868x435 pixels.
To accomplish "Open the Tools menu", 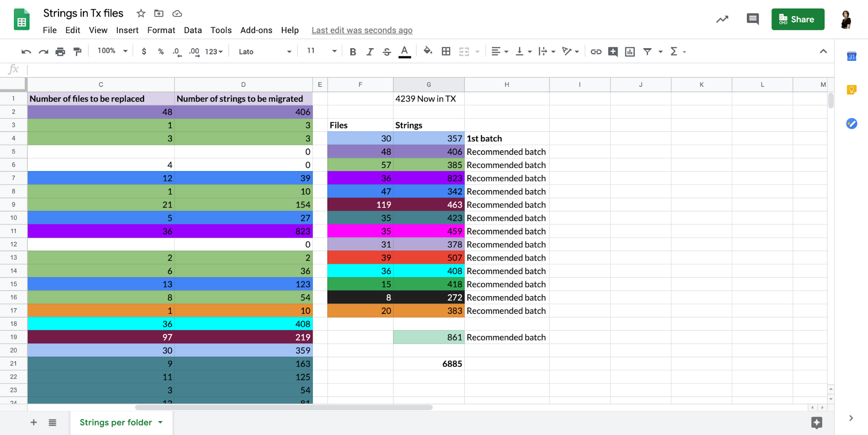I will [x=221, y=30].
